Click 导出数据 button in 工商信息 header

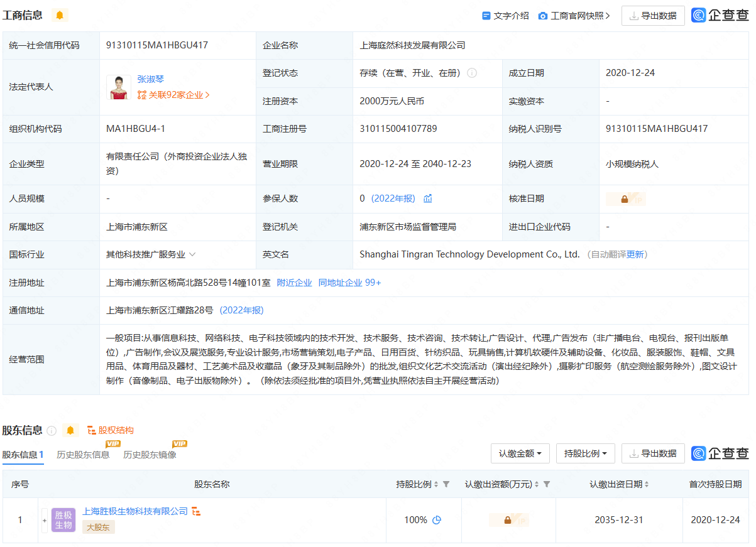pyautogui.click(x=653, y=16)
